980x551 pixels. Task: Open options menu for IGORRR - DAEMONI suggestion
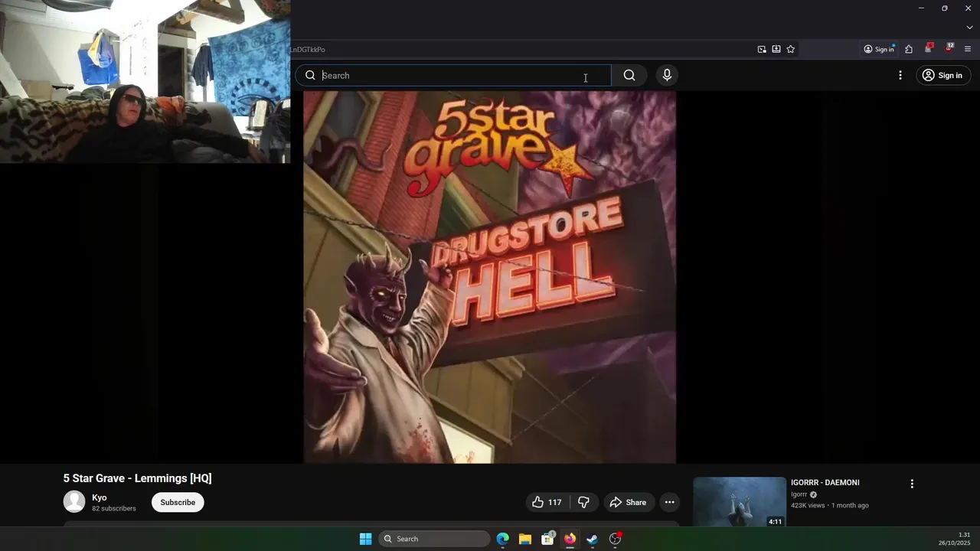click(x=912, y=484)
